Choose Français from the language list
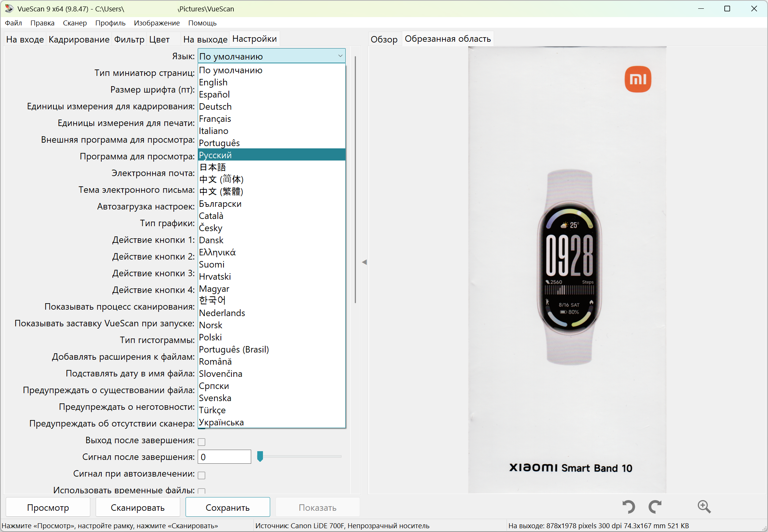Viewport: 768px width, 532px height. point(272,119)
